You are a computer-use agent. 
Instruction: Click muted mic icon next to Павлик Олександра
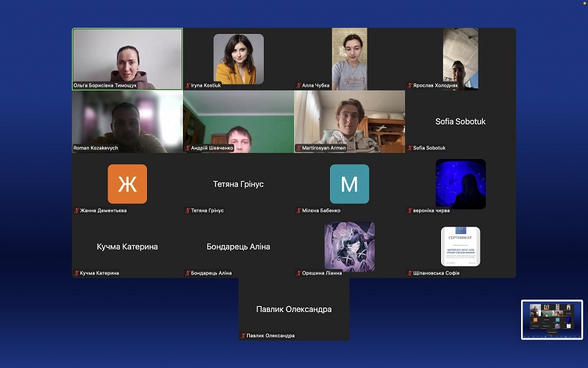tap(243, 336)
